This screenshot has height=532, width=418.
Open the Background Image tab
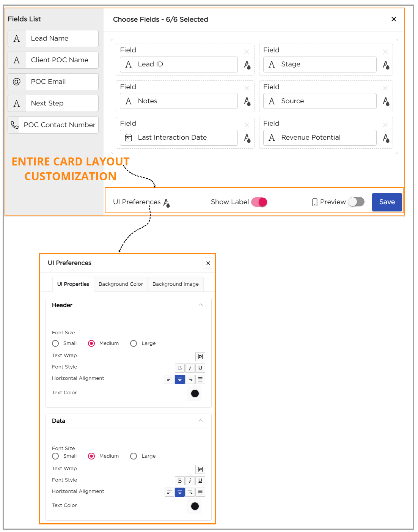pyautogui.click(x=175, y=284)
